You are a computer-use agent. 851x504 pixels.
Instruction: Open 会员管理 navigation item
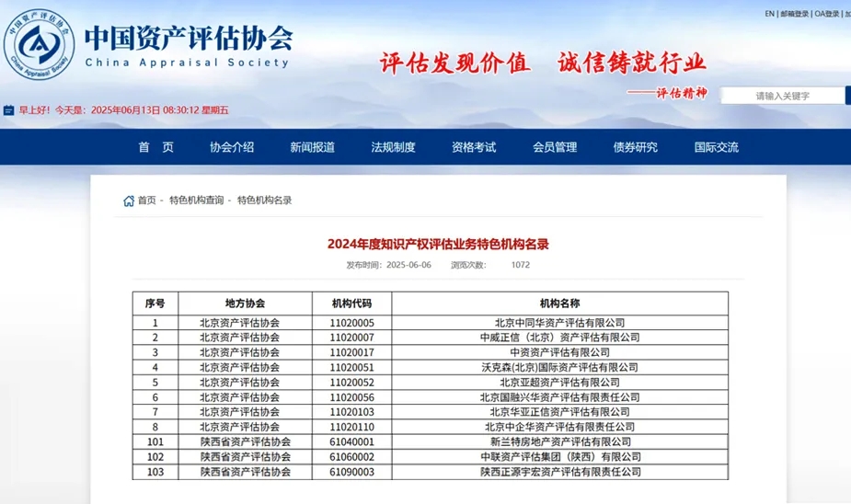click(555, 147)
